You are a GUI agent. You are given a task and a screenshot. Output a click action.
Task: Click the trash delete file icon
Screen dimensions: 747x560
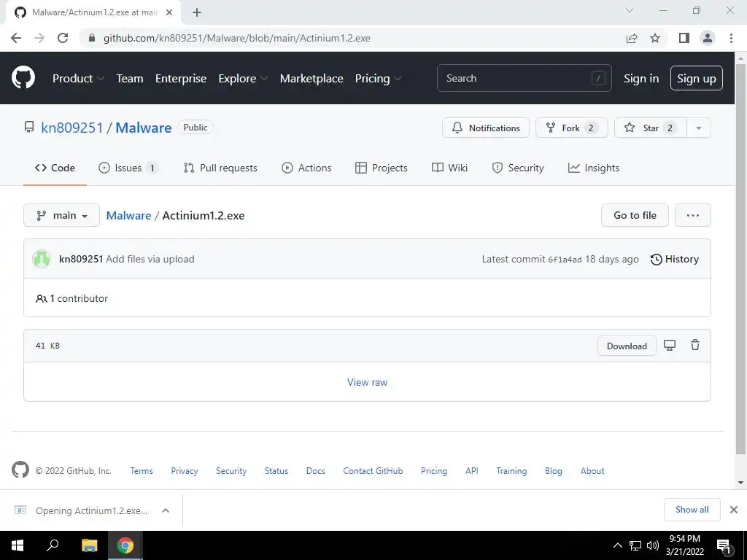tap(695, 345)
